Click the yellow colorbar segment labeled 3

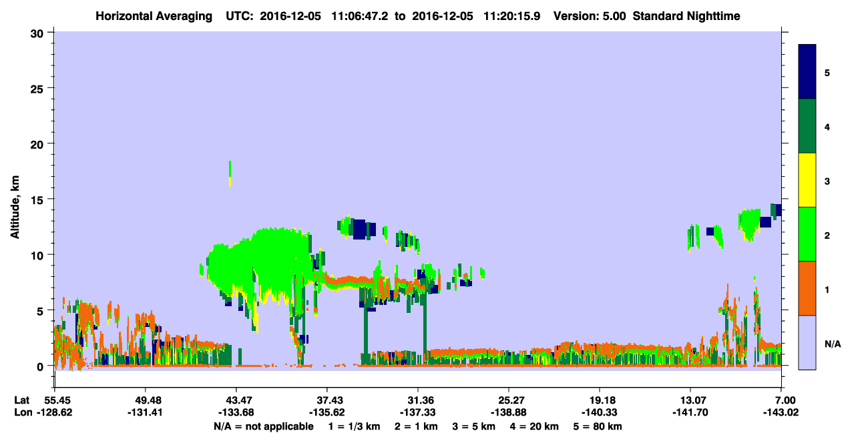click(x=807, y=180)
